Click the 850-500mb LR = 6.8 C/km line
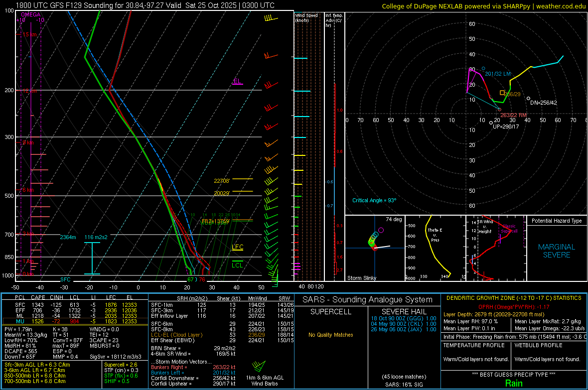Screen dimensions: 588x390 coord(35,376)
